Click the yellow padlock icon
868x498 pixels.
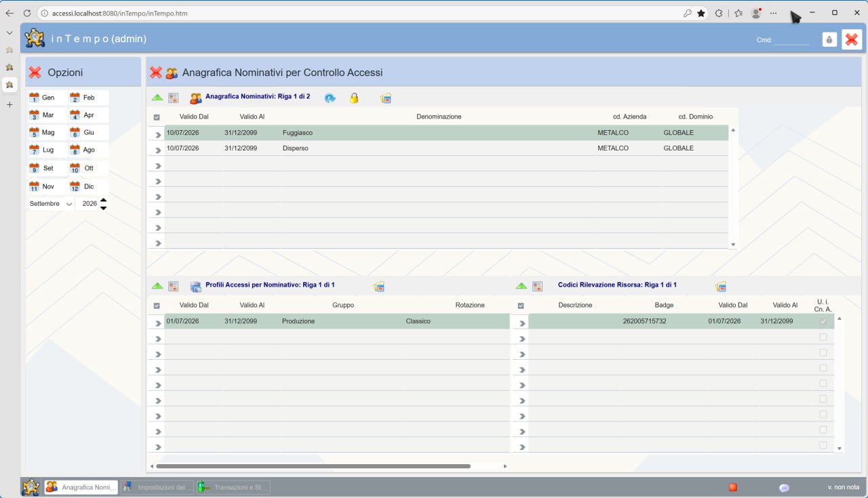354,98
